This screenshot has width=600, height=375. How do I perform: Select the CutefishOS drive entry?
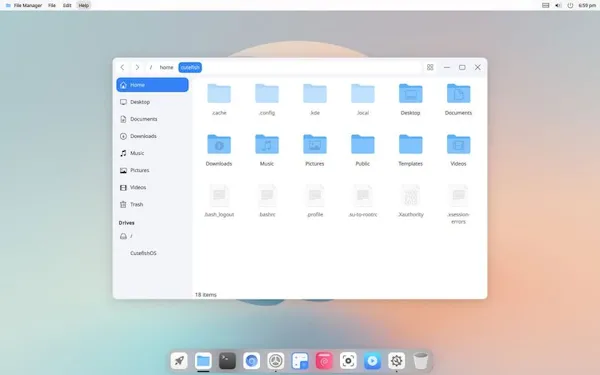pos(152,253)
